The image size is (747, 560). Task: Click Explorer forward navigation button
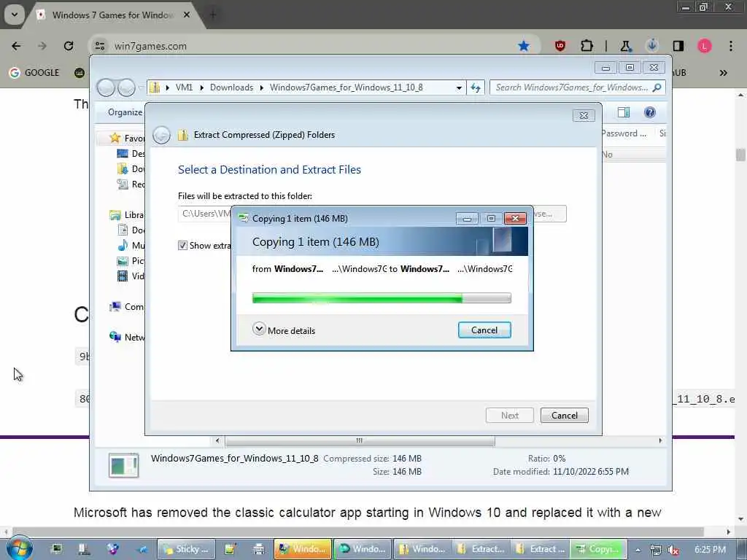126,87
